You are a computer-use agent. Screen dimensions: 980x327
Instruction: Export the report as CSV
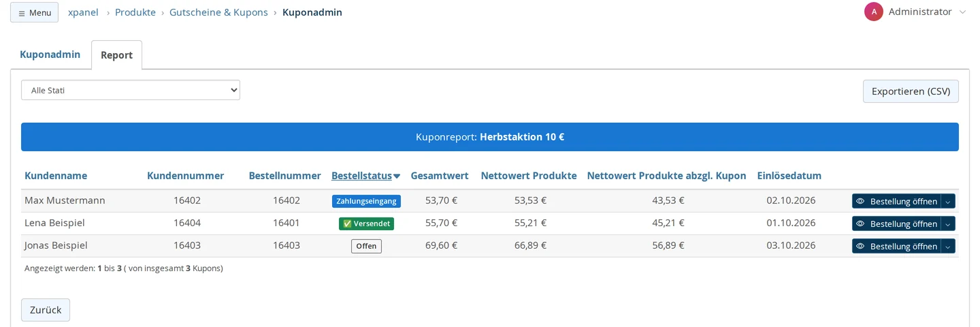point(911,91)
